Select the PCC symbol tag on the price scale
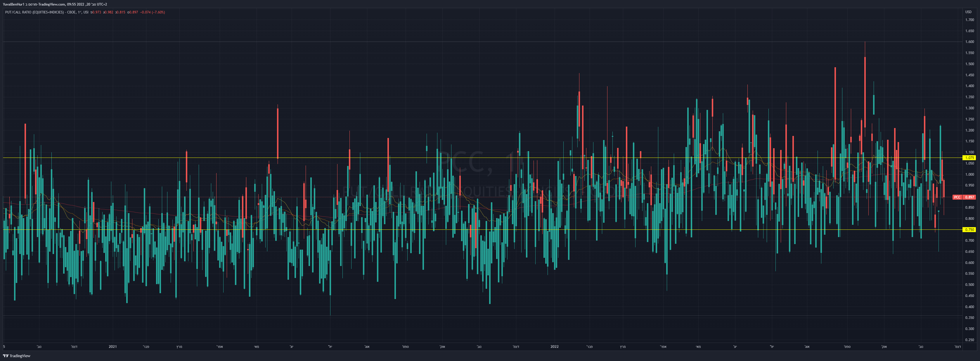Screen dimensions: 980x361 pos(957,197)
